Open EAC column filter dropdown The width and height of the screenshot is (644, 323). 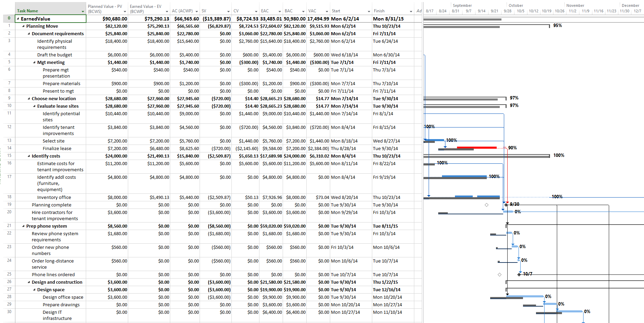[x=280, y=12]
